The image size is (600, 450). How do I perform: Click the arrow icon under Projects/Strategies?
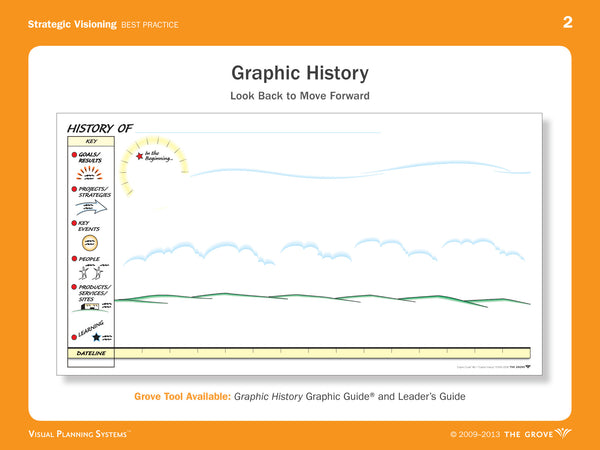pyautogui.click(x=91, y=207)
